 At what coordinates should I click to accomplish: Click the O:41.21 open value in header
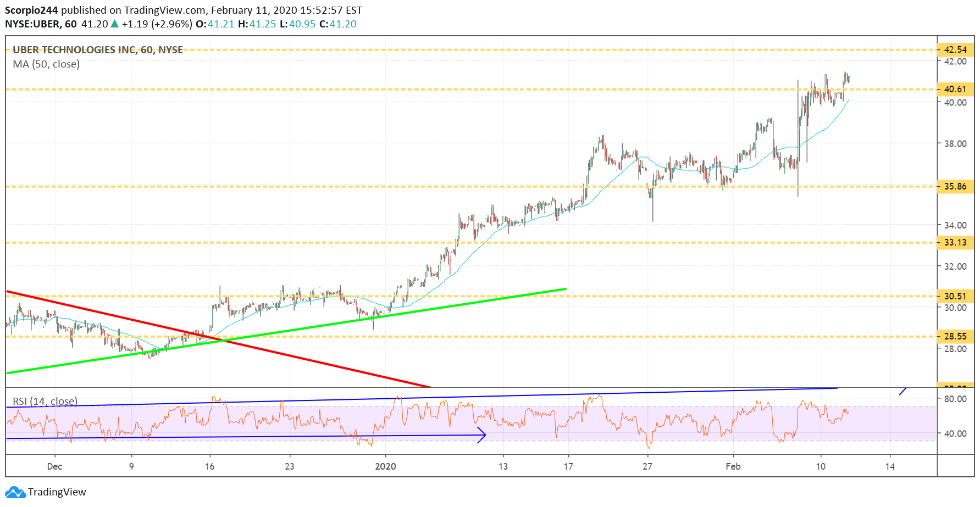tap(215, 24)
